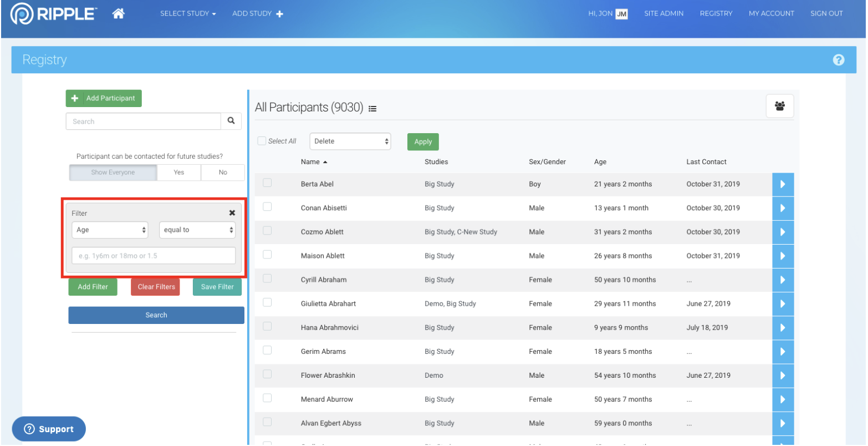Open Berta Abel's details arrow
This screenshot has height=446, width=868.
tap(782, 184)
